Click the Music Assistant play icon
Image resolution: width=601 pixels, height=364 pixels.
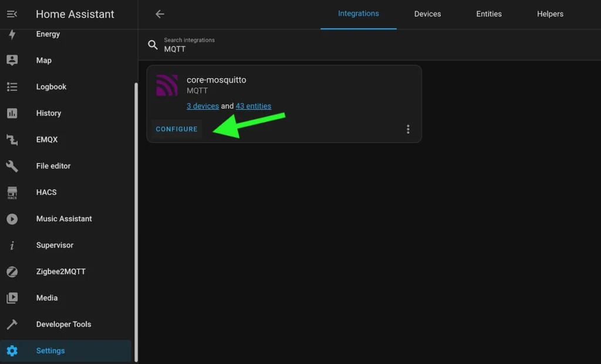[12, 219]
